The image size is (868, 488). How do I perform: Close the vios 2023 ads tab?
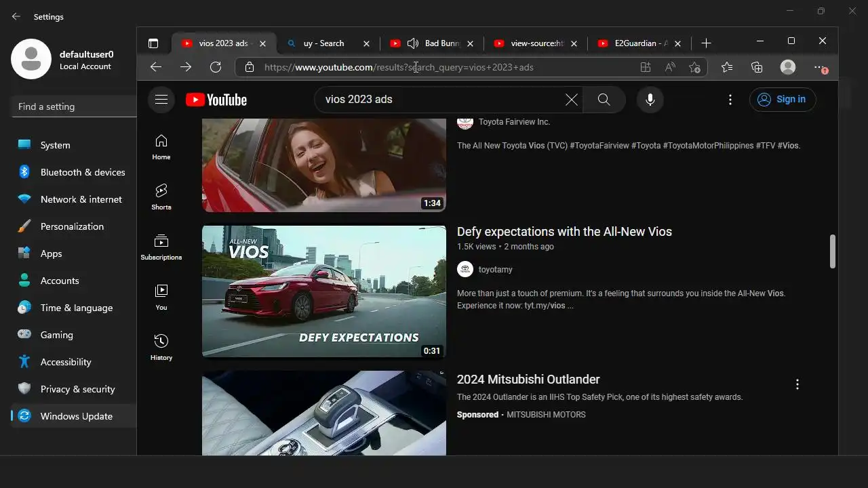(263, 43)
